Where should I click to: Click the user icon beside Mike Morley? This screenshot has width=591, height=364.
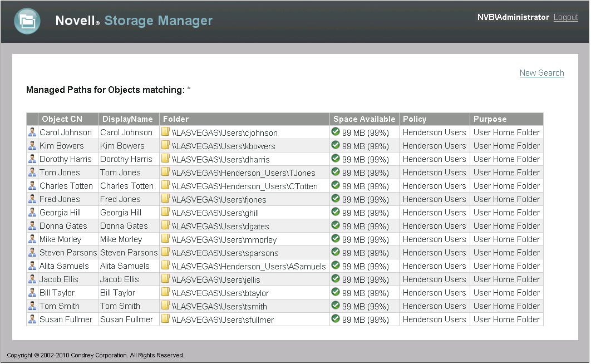(32, 239)
